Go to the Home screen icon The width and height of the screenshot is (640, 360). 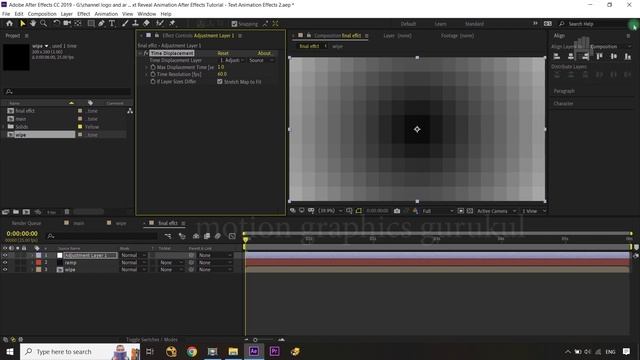point(9,24)
